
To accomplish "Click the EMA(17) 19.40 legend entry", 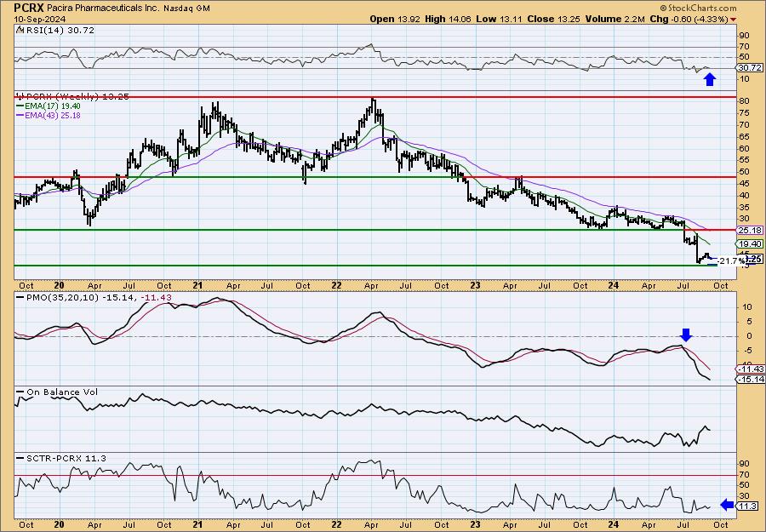I will (49, 106).
